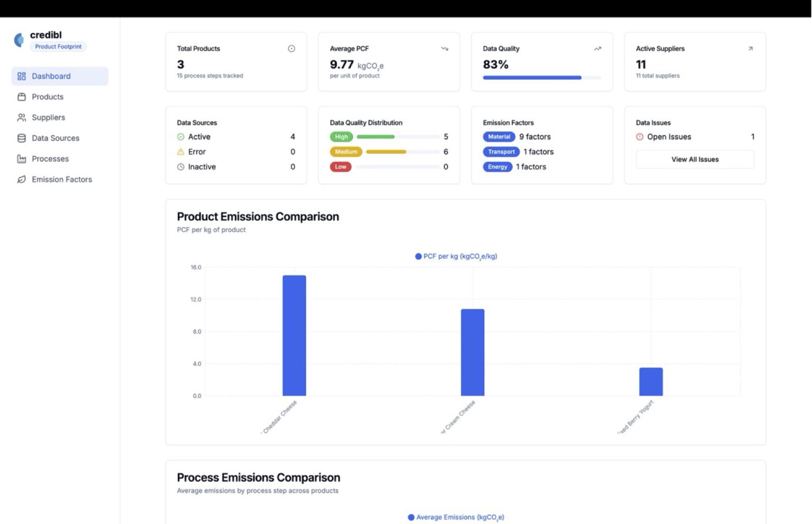Click the View All Issues button

pyautogui.click(x=695, y=159)
